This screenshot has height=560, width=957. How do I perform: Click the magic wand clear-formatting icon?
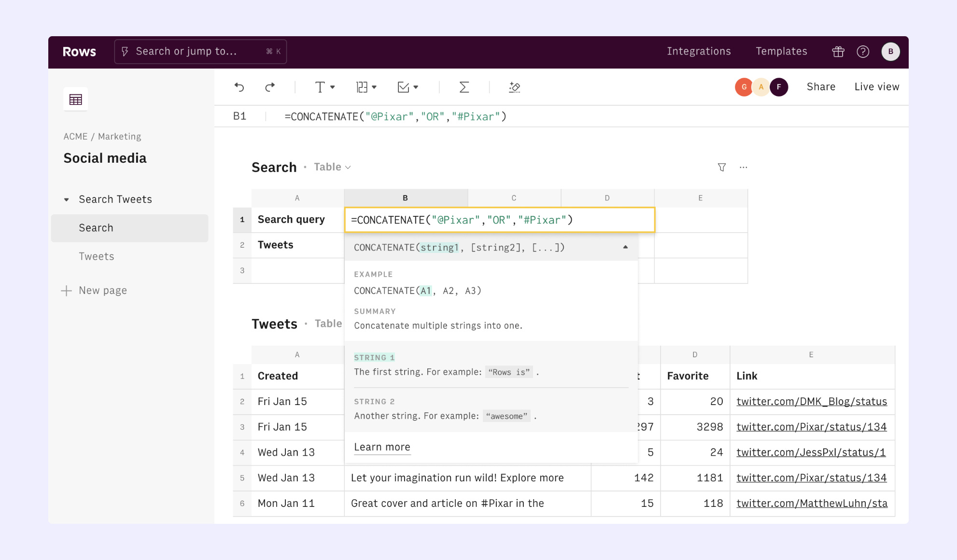pos(514,87)
